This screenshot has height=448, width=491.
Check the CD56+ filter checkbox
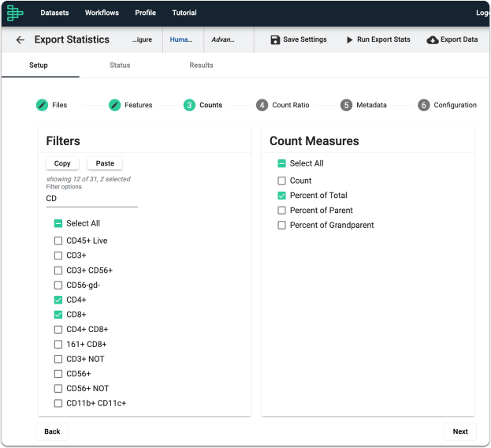58,374
